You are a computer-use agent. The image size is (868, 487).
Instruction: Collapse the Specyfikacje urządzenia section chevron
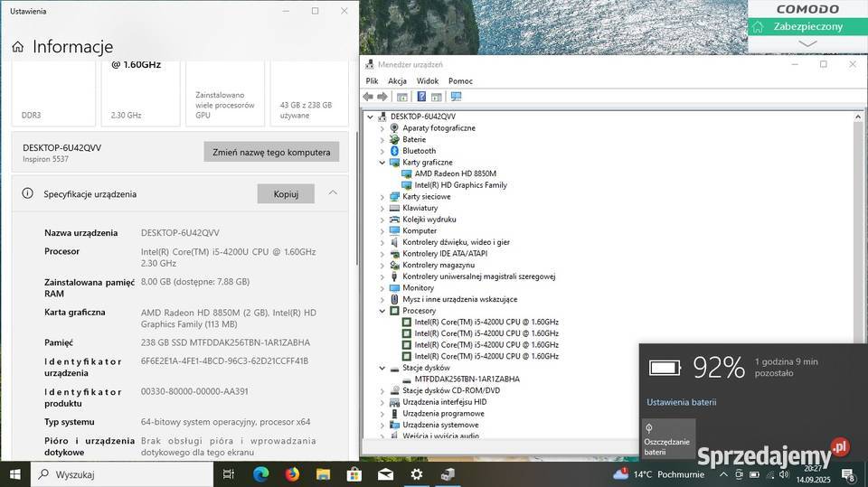333,193
